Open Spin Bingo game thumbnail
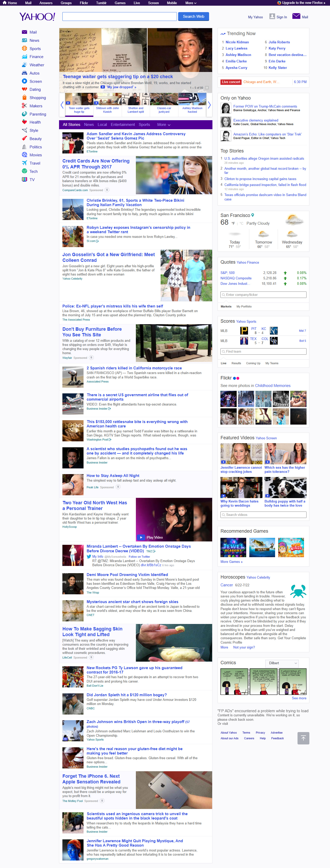 pos(291,548)
